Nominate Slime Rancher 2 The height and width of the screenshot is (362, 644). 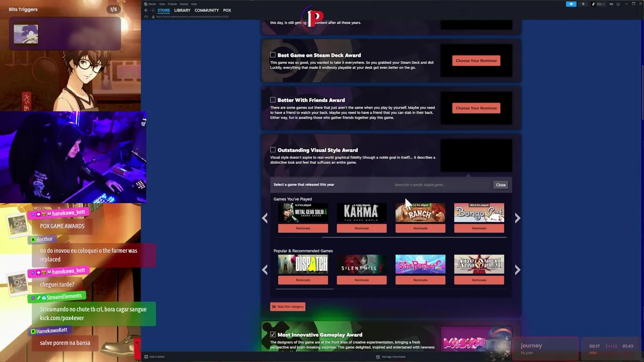[x=420, y=280]
